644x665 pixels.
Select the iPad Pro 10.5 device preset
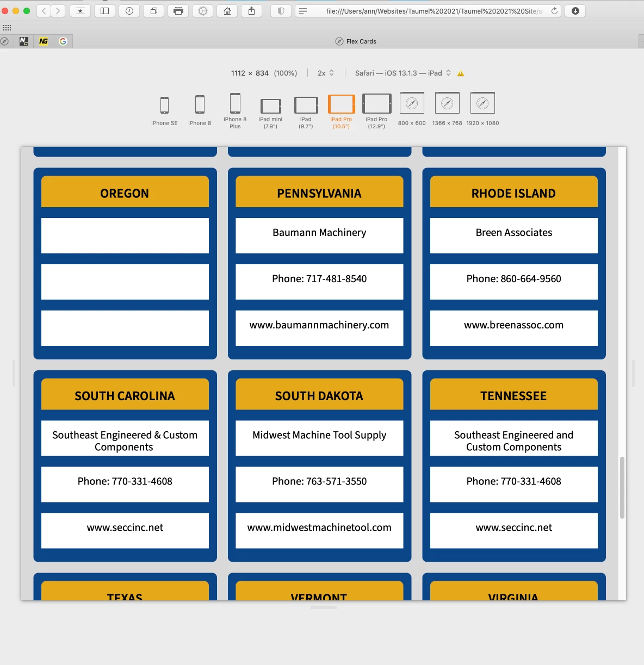pos(341,112)
